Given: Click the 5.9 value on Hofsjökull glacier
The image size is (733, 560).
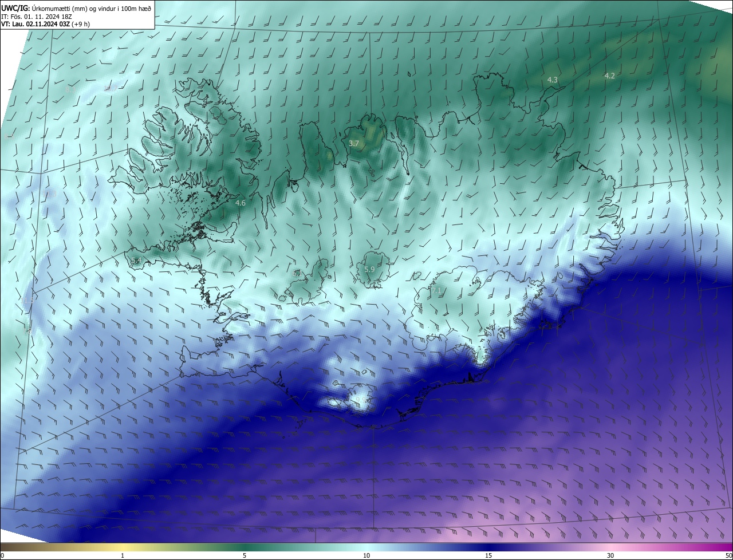Looking at the screenshot, I should [369, 269].
